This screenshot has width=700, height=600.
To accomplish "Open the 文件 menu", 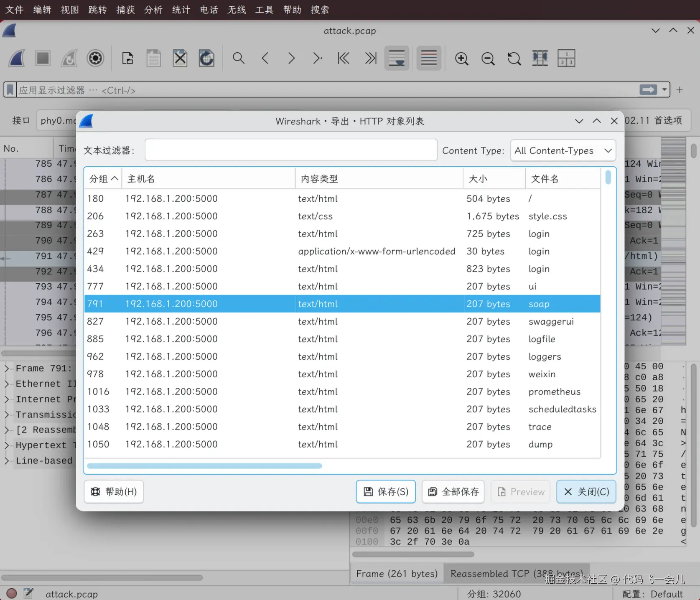I will [x=14, y=10].
